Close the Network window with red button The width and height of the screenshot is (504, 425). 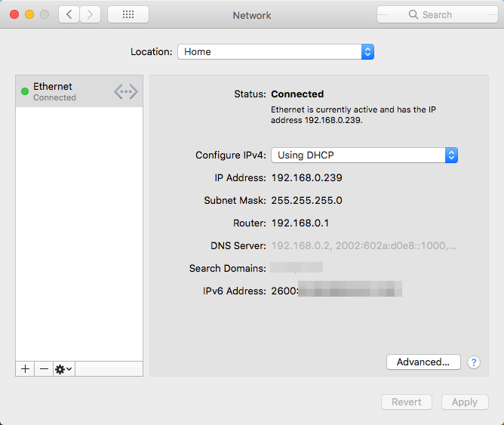(14, 14)
